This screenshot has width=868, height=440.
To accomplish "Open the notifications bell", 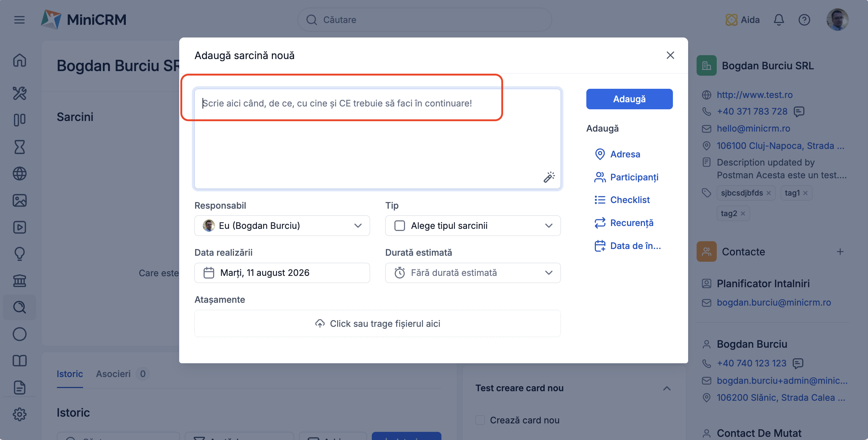I will 779,20.
